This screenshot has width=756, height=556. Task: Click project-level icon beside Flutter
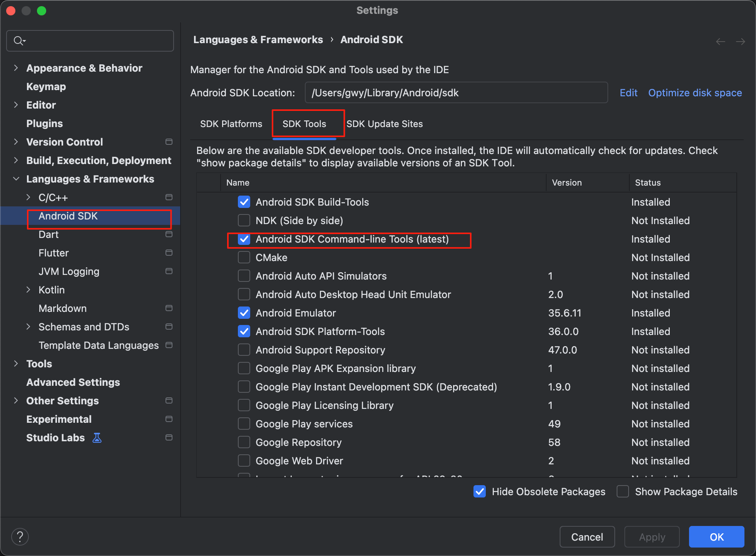pyautogui.click(x=169, y=253)
